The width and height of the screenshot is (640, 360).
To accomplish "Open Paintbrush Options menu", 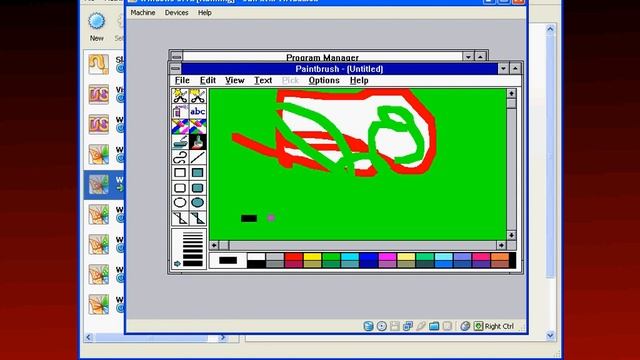I will pos(324,80).
